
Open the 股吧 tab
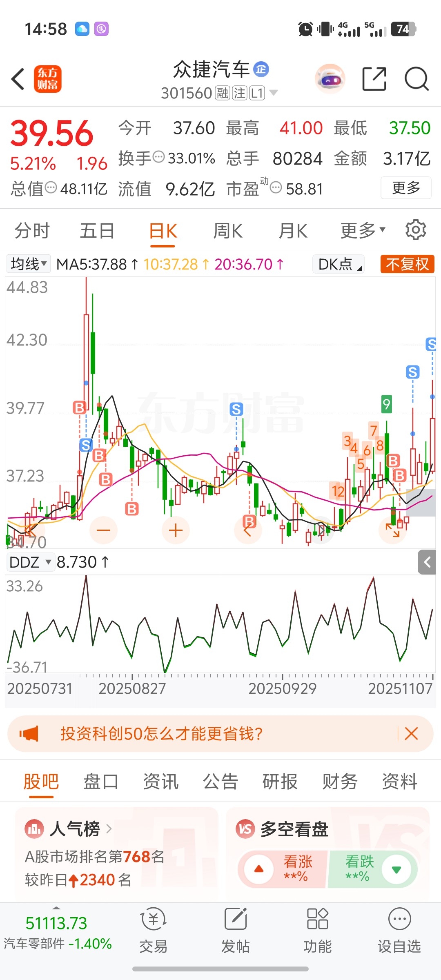(x=41, y=782)
